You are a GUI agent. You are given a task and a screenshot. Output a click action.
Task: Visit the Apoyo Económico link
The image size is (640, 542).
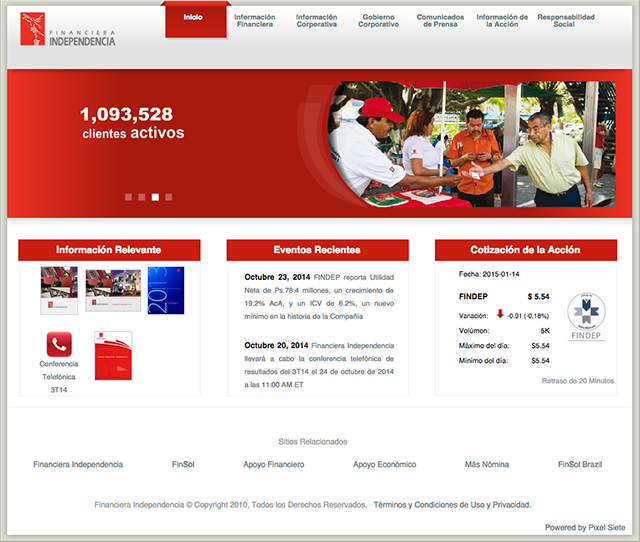[x=384, y=464]
